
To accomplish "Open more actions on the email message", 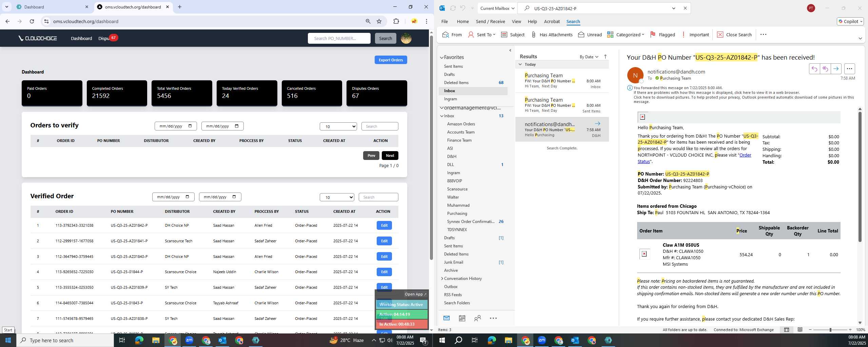I will click(849, 69).
